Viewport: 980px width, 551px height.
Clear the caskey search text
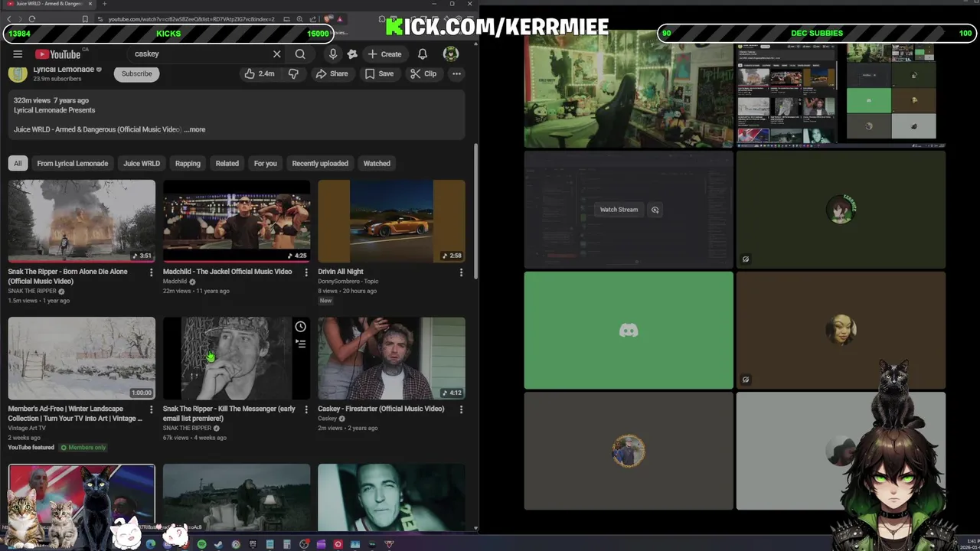click(x=276, y=54)
